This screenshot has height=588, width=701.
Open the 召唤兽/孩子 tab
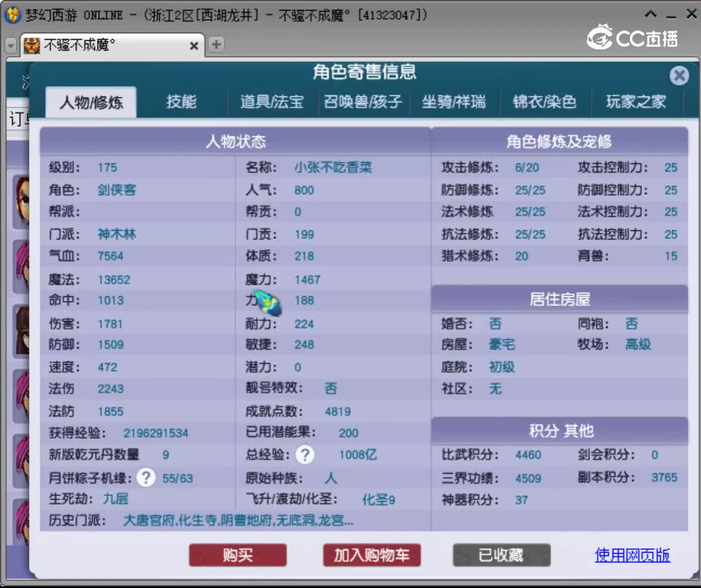tap(363, 102)
